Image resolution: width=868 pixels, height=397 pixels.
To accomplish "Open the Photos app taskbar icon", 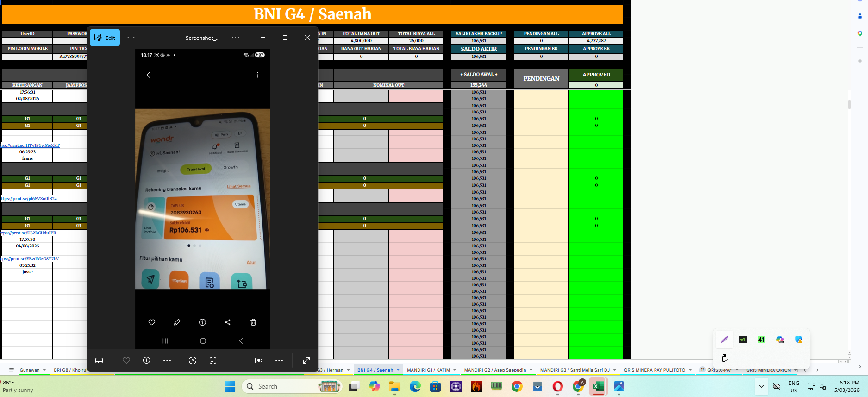I will 619,386.
